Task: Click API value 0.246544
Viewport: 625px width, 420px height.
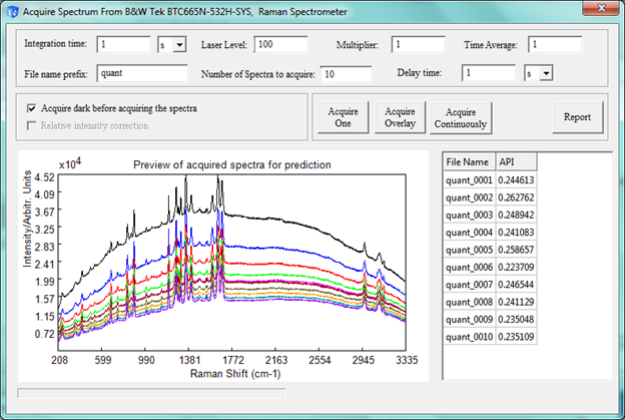Action: pos(516,285)
